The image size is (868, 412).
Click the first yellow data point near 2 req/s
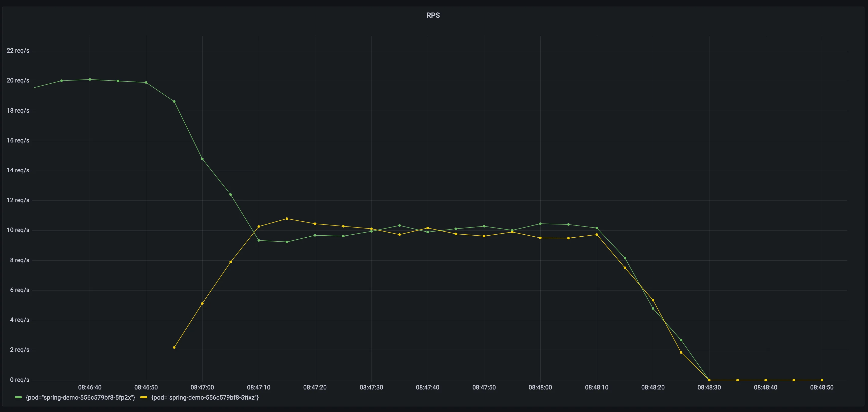[174, 347]
